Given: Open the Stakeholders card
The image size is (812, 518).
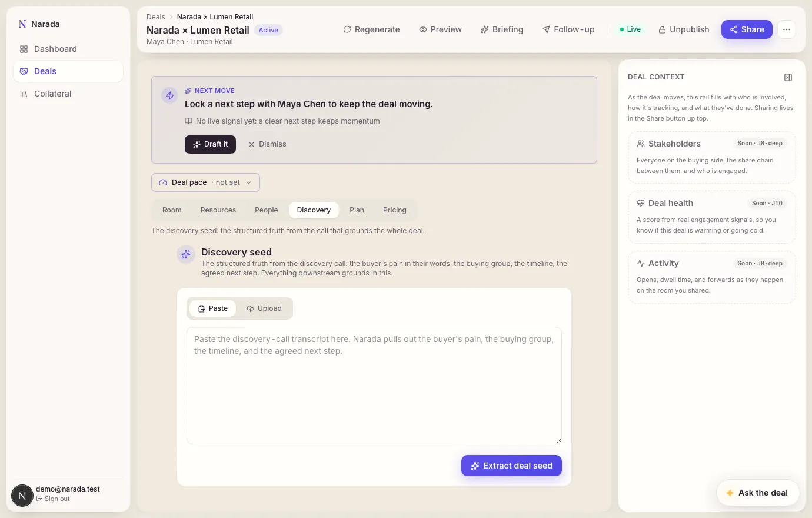Looking at the screenshot, I should [x=712, y=158].
